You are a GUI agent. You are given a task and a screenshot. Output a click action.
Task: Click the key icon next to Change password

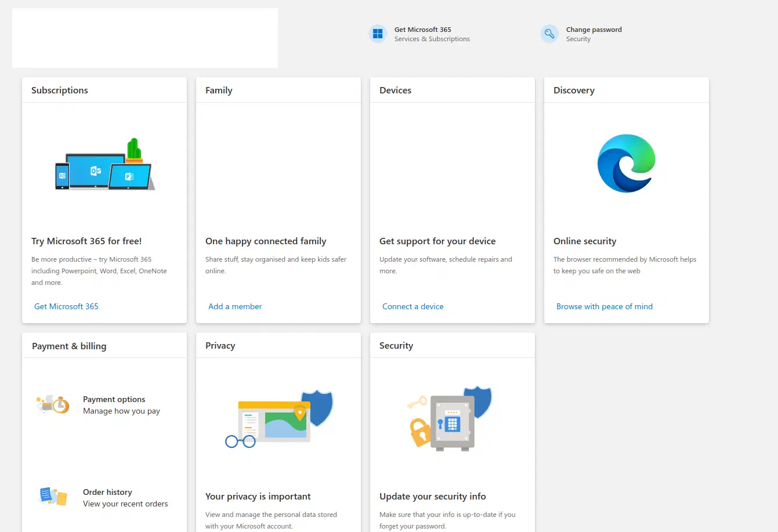click(549, 34)
